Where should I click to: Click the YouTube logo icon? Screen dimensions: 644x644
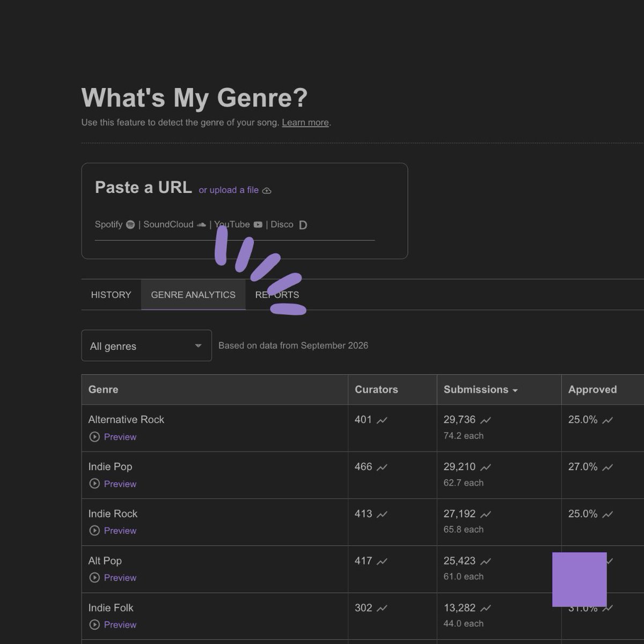pyautogui.click(x=258, y=225)
